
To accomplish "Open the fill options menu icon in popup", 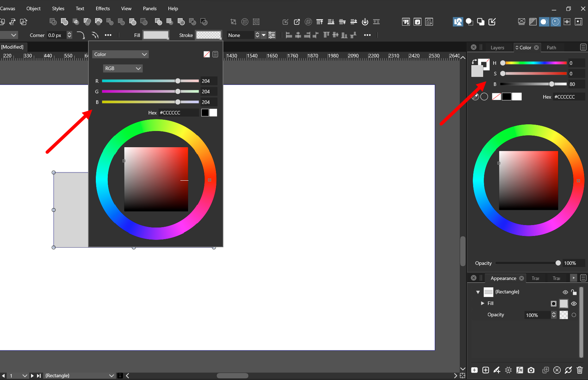I will 215,54.
